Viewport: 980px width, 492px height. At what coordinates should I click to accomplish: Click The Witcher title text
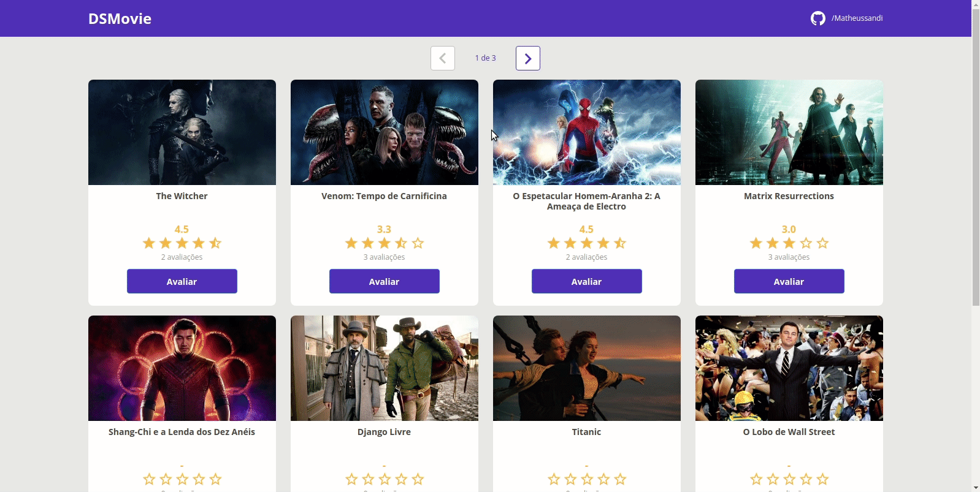pos(182,196)
